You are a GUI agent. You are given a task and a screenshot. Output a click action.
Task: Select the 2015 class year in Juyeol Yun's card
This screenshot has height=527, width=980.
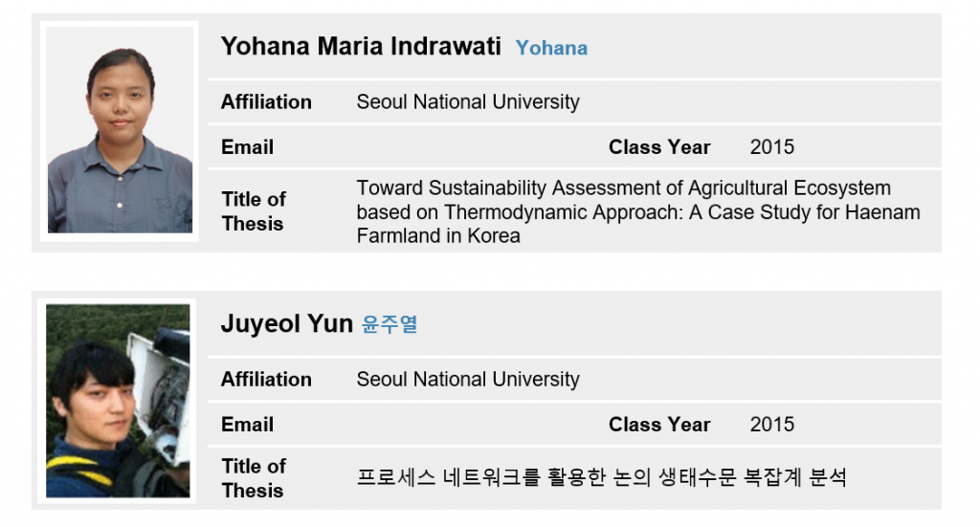772,425
